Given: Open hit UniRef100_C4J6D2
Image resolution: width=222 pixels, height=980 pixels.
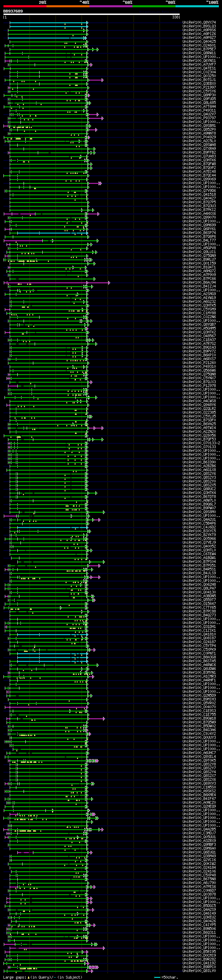Looking at the screenshot, I should click(199, 527).
